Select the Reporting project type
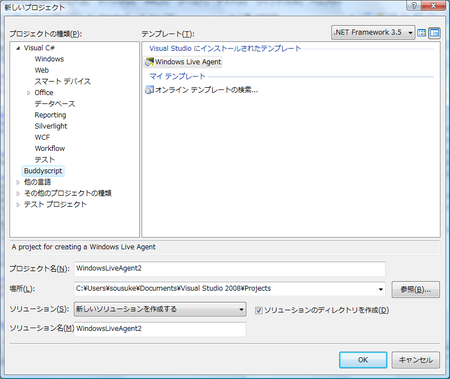Screen dimensions: 450x379 [x=50, y=115]
